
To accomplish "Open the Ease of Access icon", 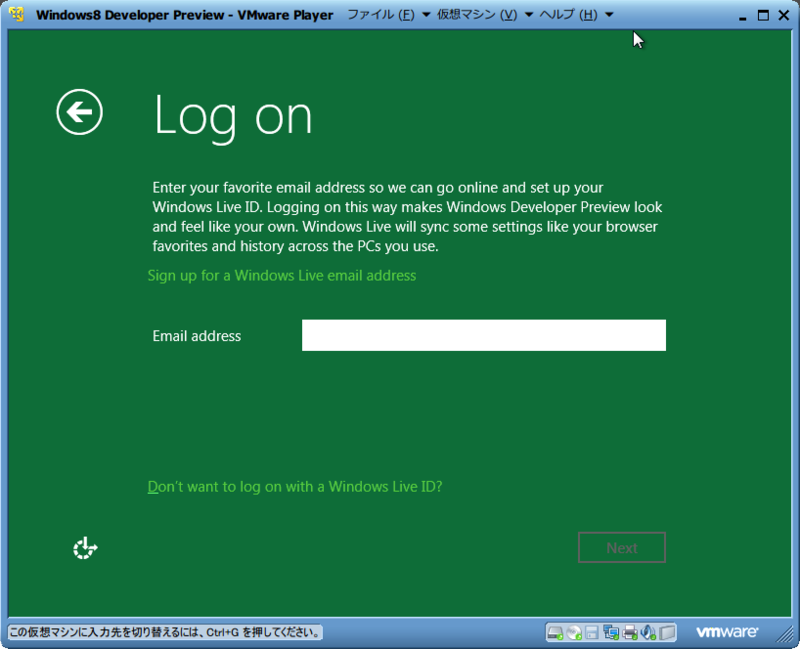I will point(85,548).
